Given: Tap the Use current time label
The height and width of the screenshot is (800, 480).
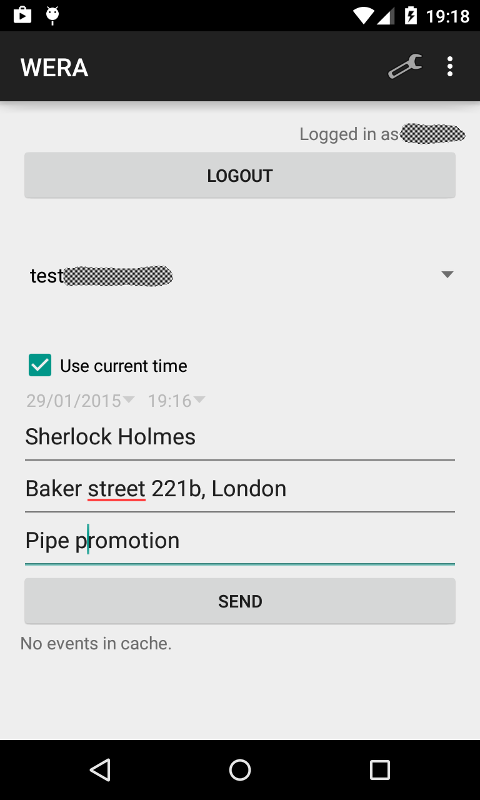Looking at the screenshot, I should point(123,366).
